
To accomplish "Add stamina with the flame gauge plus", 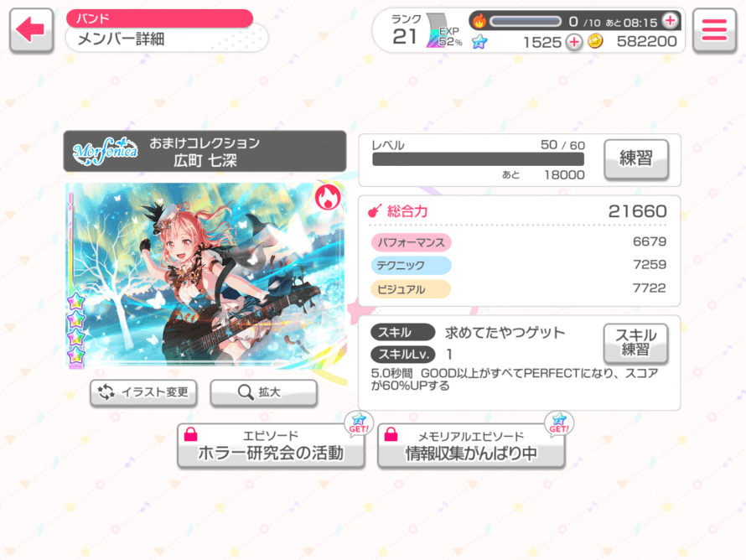I will 671,20.
